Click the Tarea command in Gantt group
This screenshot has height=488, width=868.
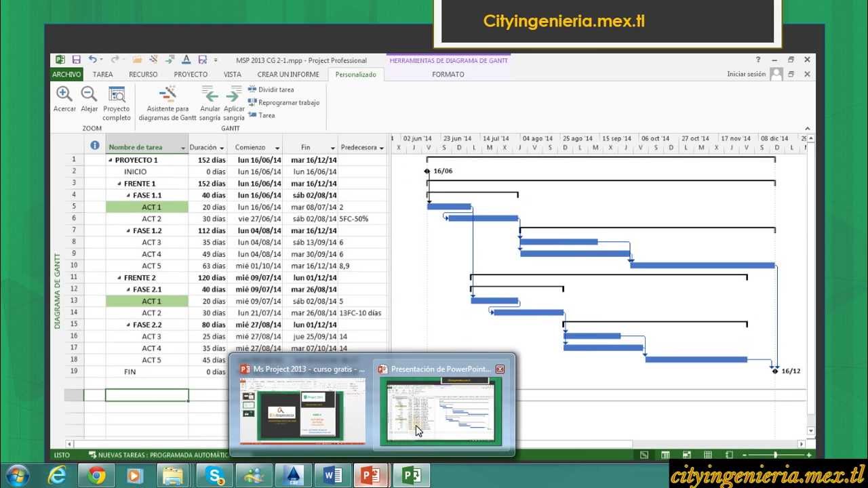(x=262, y=115)
